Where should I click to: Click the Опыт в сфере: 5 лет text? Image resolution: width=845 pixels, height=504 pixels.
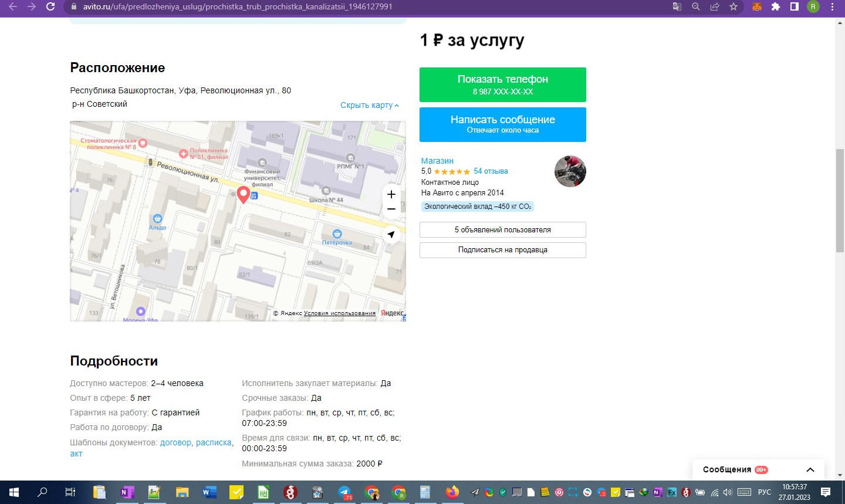(110, 398)
